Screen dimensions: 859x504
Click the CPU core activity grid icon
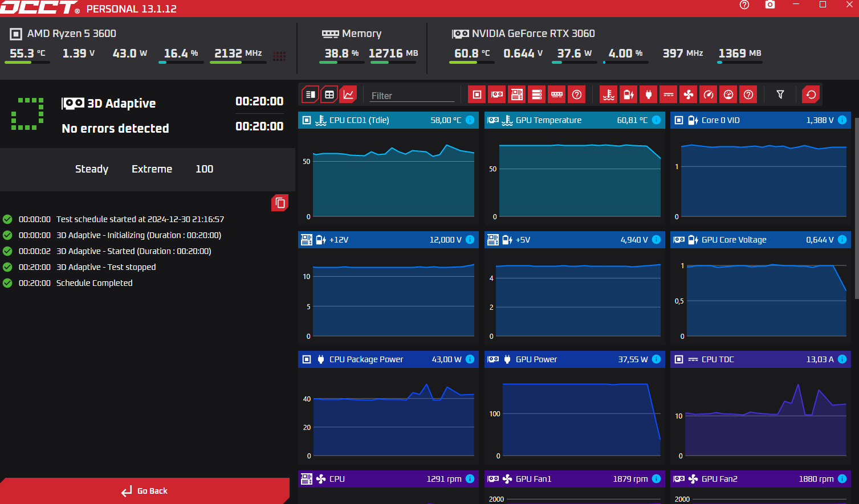pos(279,56)
